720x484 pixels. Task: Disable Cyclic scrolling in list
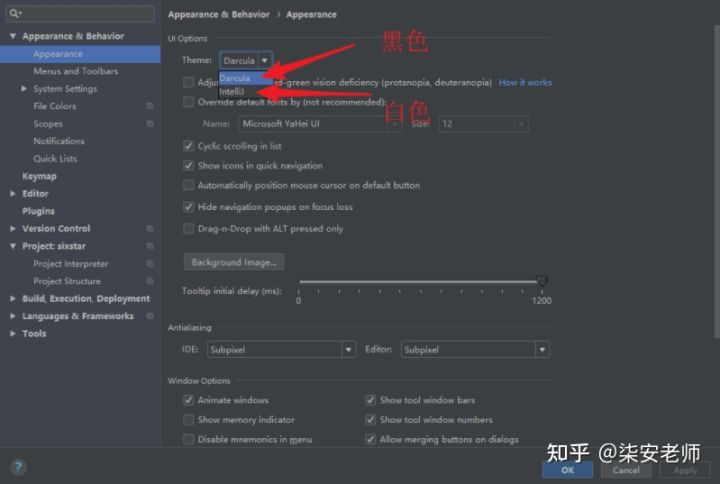point(189,146)
